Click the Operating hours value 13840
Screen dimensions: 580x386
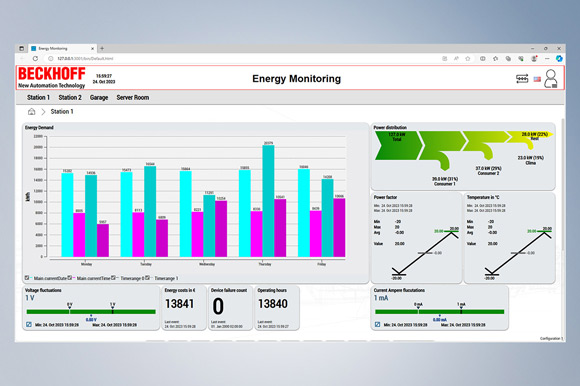[273, 304]
